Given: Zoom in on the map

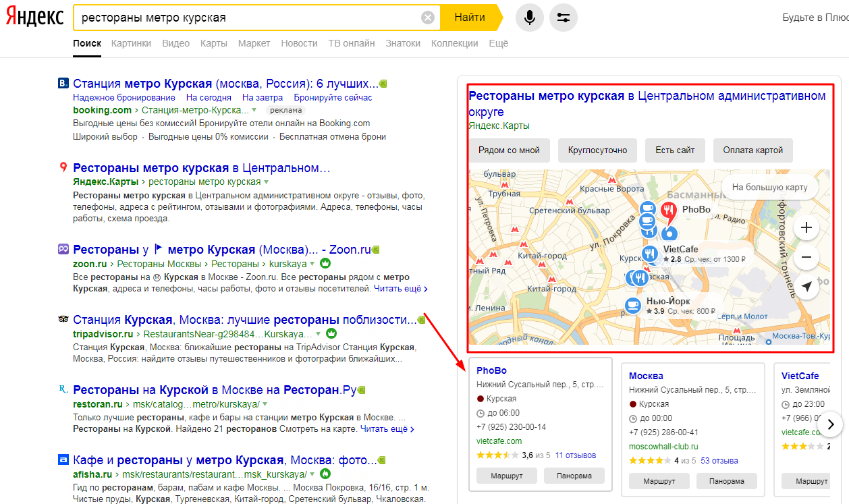Looking at the screenshot, I should point(806,227).
